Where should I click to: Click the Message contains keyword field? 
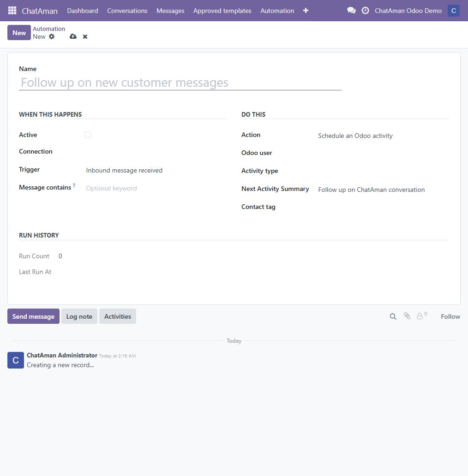click(156, 188)
